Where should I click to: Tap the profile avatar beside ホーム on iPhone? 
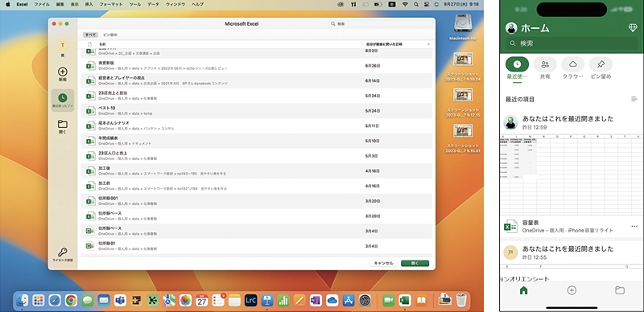click(x=511, y=28)
